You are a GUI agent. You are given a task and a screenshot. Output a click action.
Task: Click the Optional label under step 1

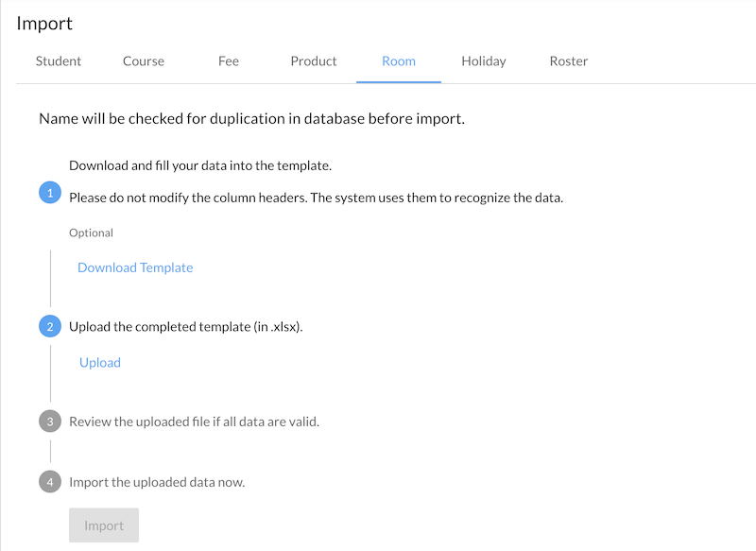(91, 232)
